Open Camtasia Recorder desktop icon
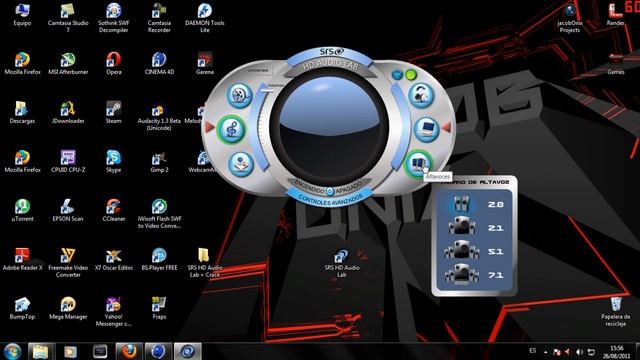The image size is (640, 360). tap(159, 18)
